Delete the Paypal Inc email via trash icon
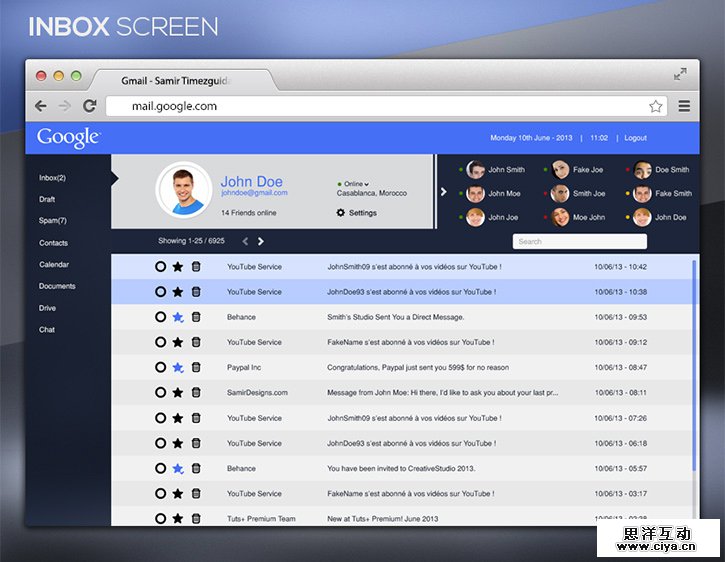The height and width of the screenshot is (562, 725). pyautogui.click(x=196, y=368)
